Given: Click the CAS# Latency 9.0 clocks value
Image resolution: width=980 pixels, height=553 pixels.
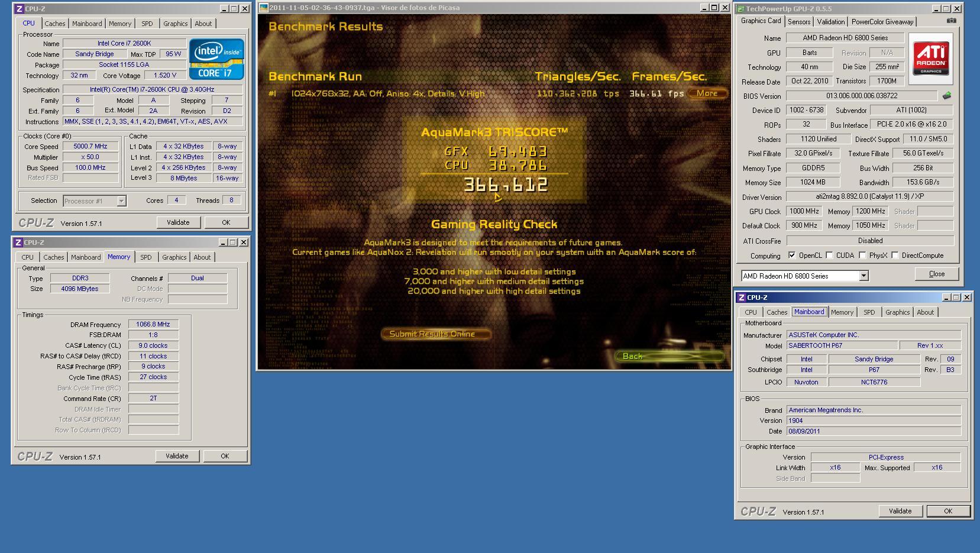Looking at the screenshot, I should point(153,345).
